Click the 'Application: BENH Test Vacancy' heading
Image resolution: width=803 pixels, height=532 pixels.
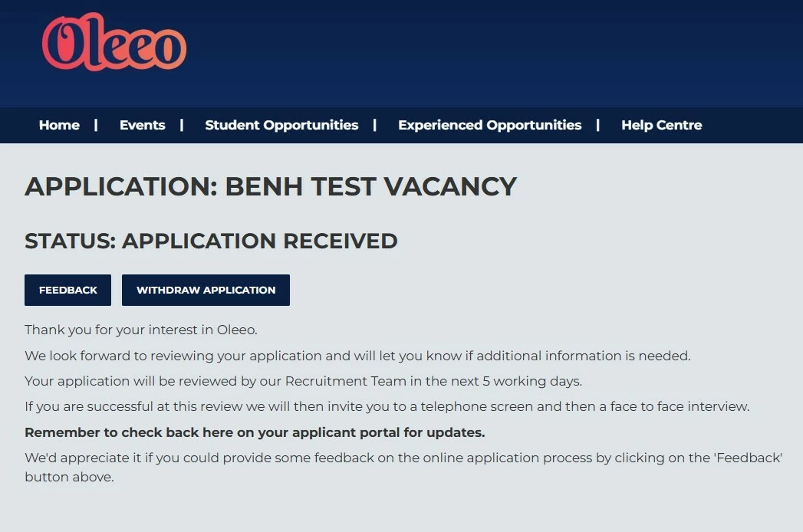point(271,186)
